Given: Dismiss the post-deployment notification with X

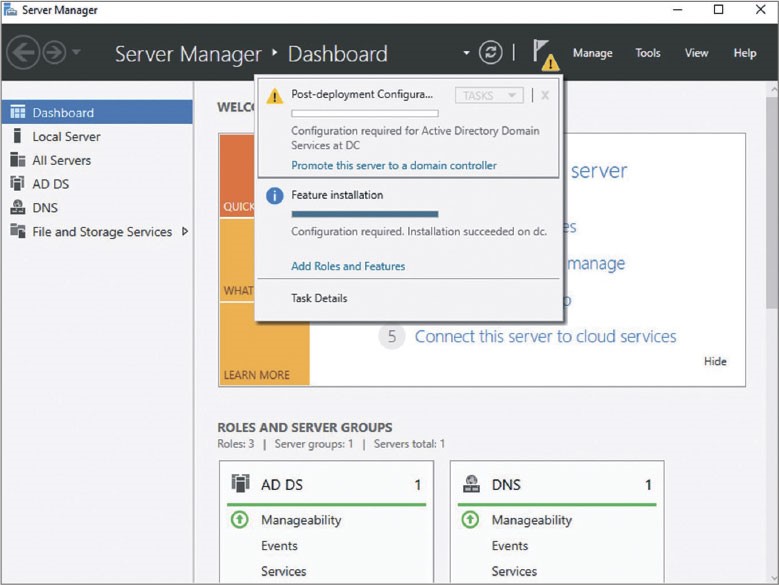Looking at the screenshot, I should click(545, 95).
